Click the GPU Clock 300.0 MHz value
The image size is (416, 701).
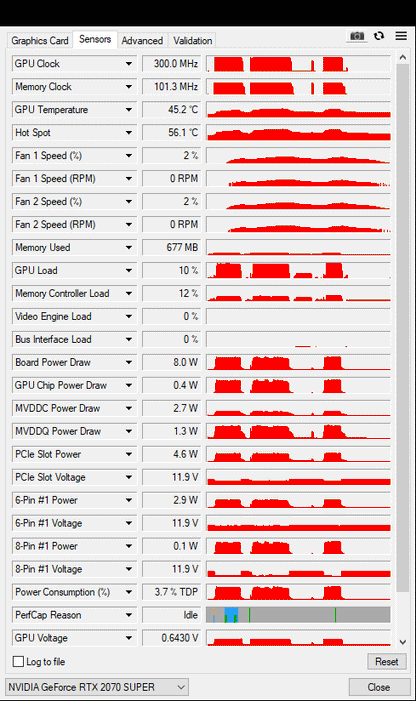172,64
